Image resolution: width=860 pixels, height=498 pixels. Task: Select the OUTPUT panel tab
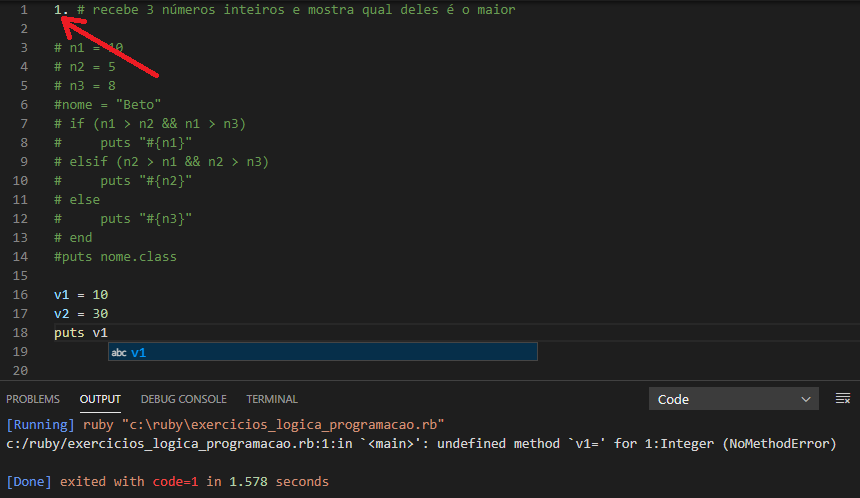(100, 399)
